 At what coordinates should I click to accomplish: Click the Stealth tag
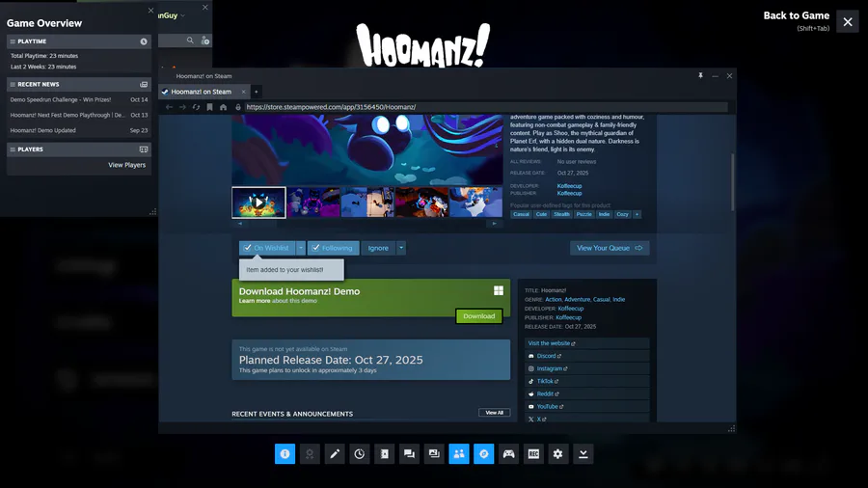[561, 214]
